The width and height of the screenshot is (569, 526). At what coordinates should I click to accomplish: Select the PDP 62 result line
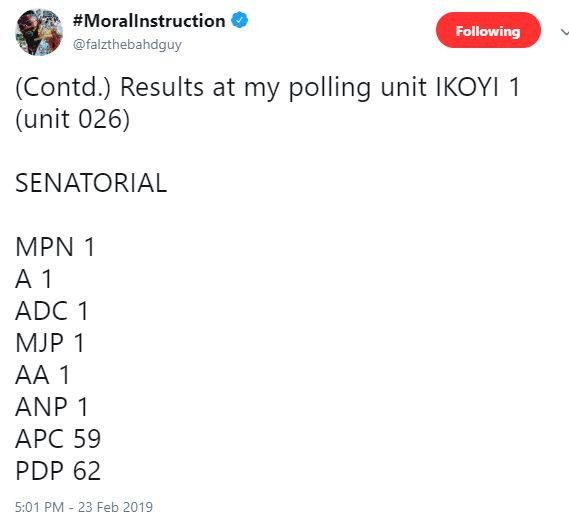pyautogui.click(x=58, y=471)
